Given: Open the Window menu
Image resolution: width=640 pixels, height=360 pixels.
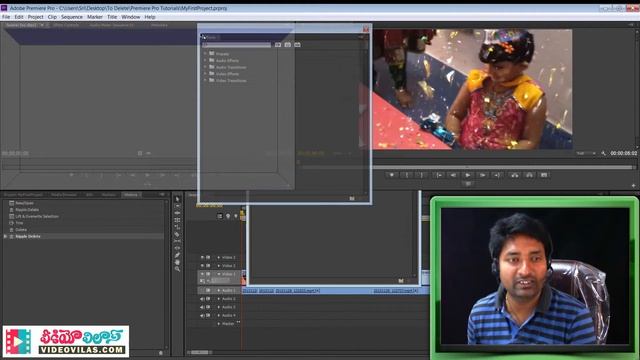Looking at the screenshot, I should coord(131,17).
